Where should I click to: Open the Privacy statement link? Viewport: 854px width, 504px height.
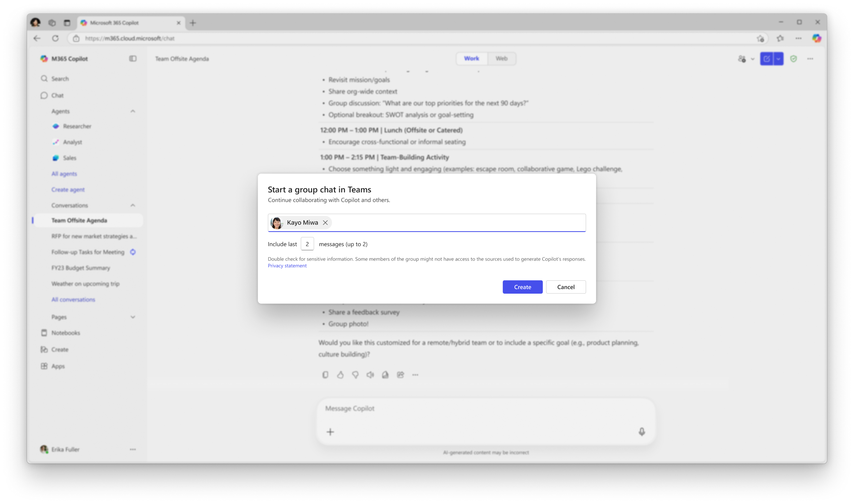287,265
